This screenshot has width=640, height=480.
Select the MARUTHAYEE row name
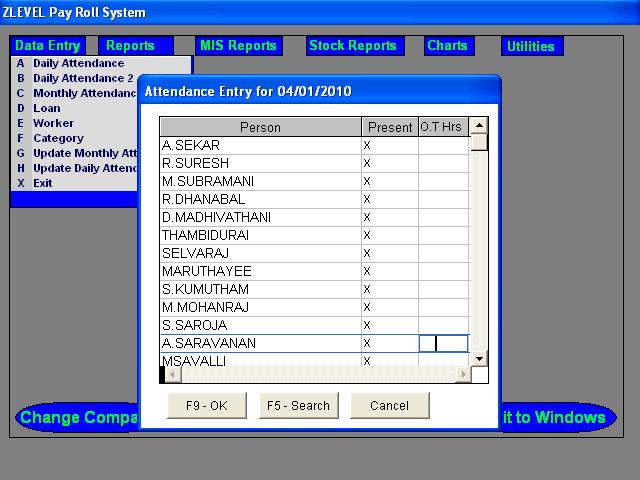coord(207,271)
